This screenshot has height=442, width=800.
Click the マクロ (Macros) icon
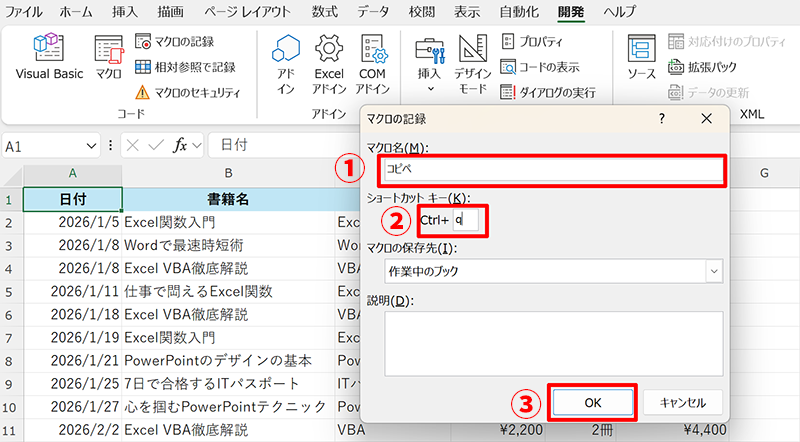point(108,58)
